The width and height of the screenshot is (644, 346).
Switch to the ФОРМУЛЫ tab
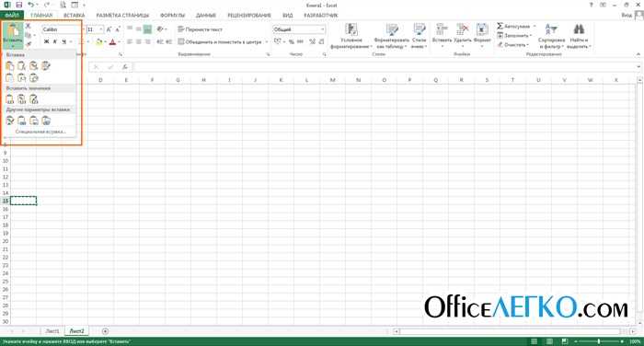(x=173, y=16)
